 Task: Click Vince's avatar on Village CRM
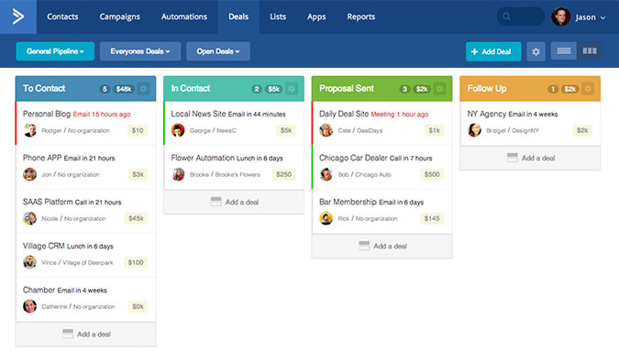(29, 262)
